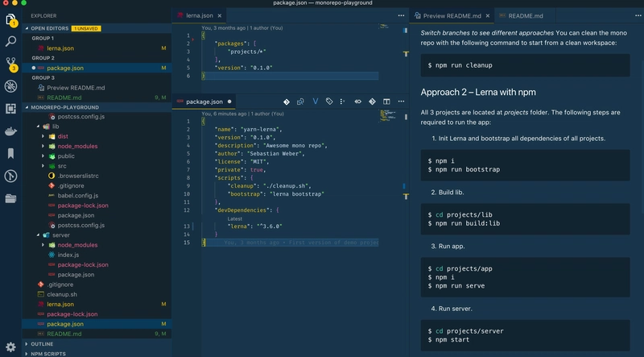
Task: Open cleanup.sh in the file explorer
Action: pyautogui.click(x=60, y=294)
